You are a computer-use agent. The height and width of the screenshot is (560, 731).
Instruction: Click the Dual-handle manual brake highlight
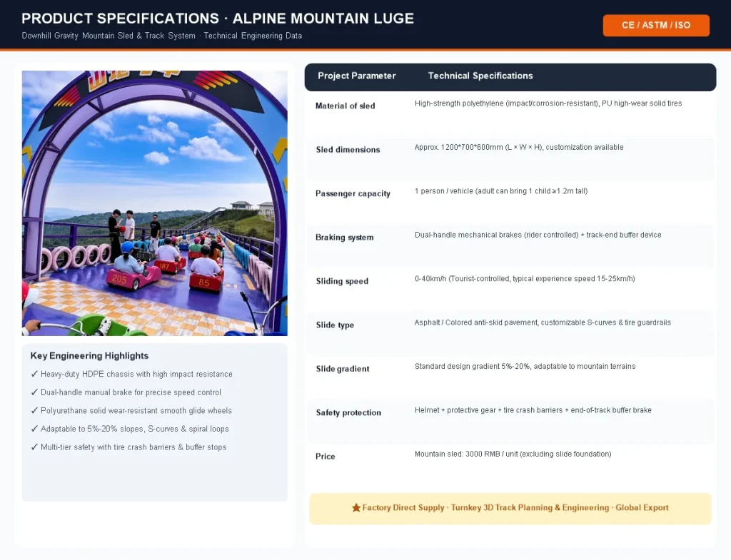point(126,392)
